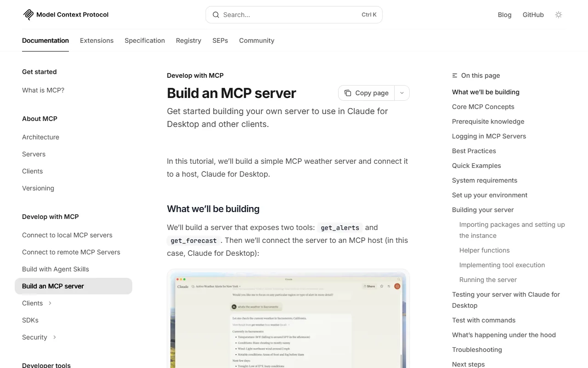The image size is (588, 368).
Task: Select Build an MCP server sidebar item
Action: [x=73, y=286]
